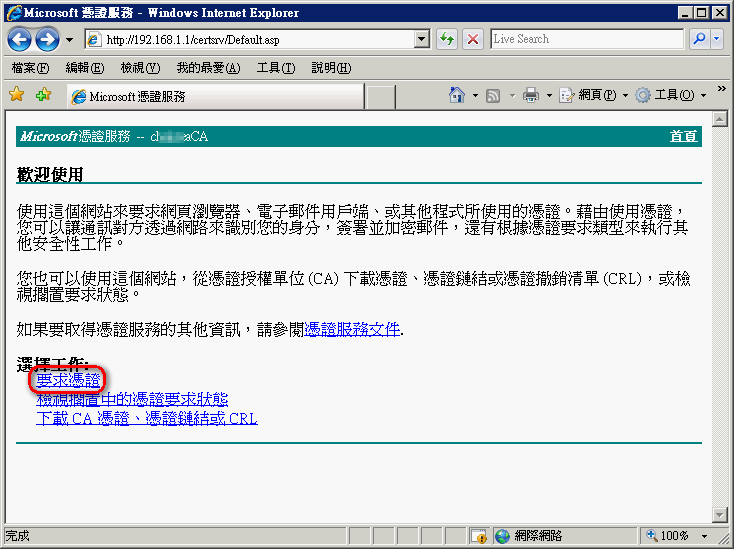Open a new blank tab
This screenshot has height=549, width=734.
point(380,97)
